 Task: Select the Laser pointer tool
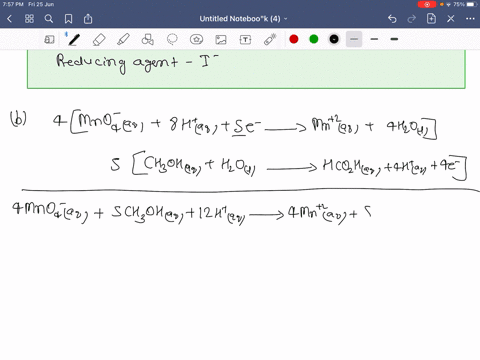[270, 39]
